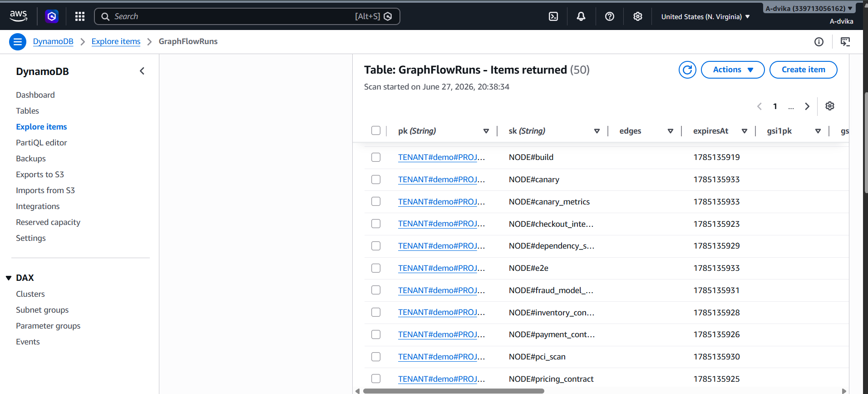Open Integrations in the side navigation
868x394 pixels.
[x=38, y=206]
